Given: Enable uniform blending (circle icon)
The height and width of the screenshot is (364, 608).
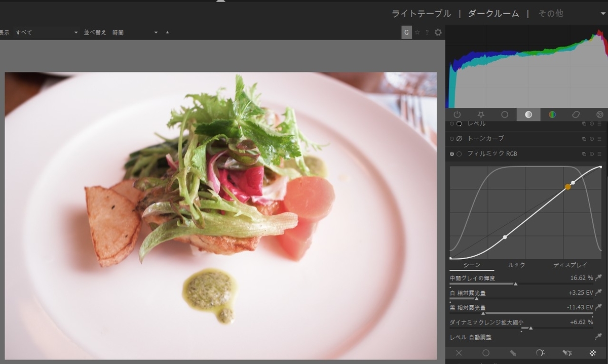Looking at the screenshot, I should point(486,353).
